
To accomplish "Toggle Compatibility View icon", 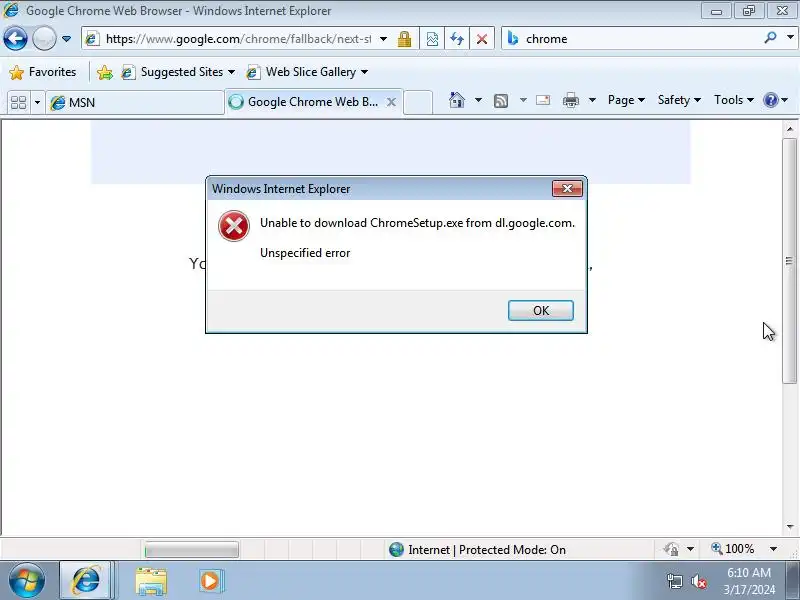I will pos(432,39).
